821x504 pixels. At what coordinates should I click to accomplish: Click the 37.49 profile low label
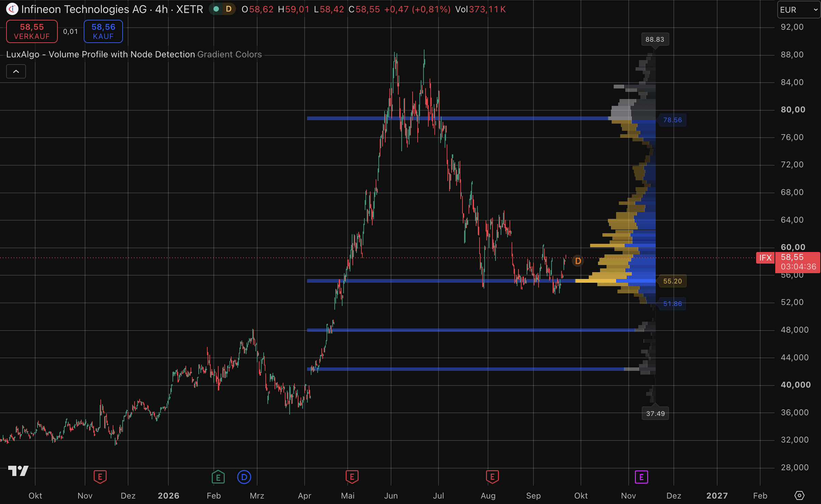point(655,414)
